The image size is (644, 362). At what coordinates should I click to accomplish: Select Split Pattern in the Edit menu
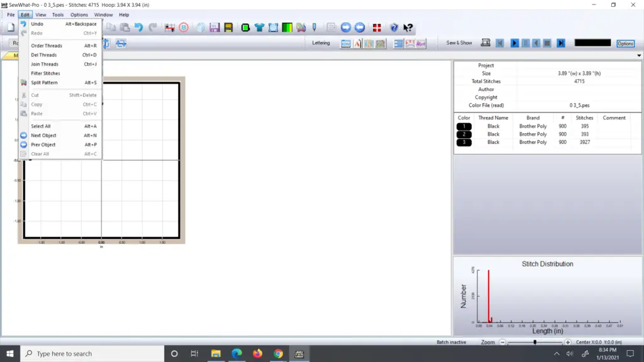tap(44, 82)
